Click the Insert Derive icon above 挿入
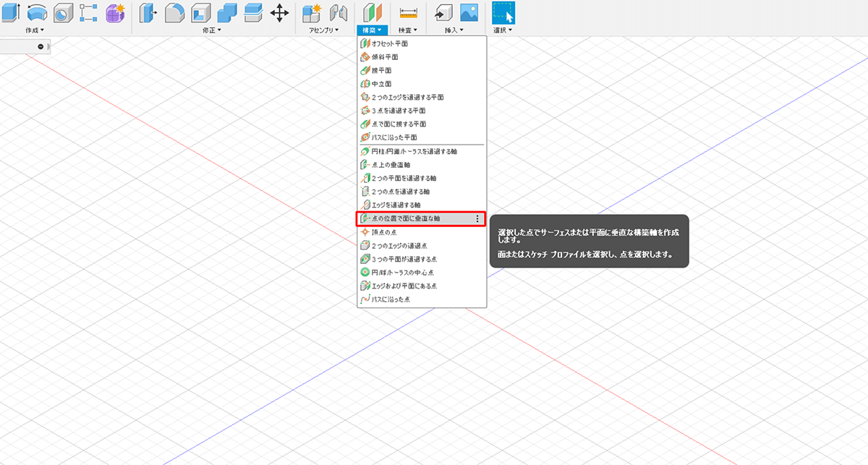868x465 pixels. (x=443, y=12)
